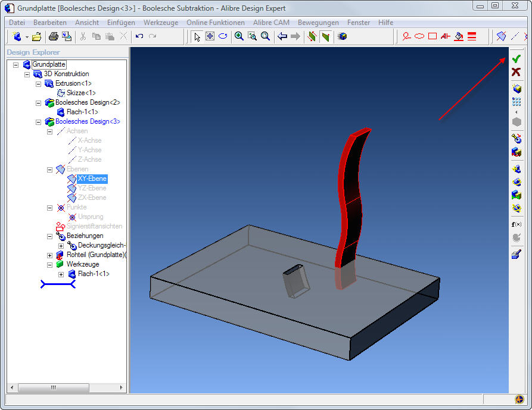Click the red-green orient view icon

click(x=312, y=36)
